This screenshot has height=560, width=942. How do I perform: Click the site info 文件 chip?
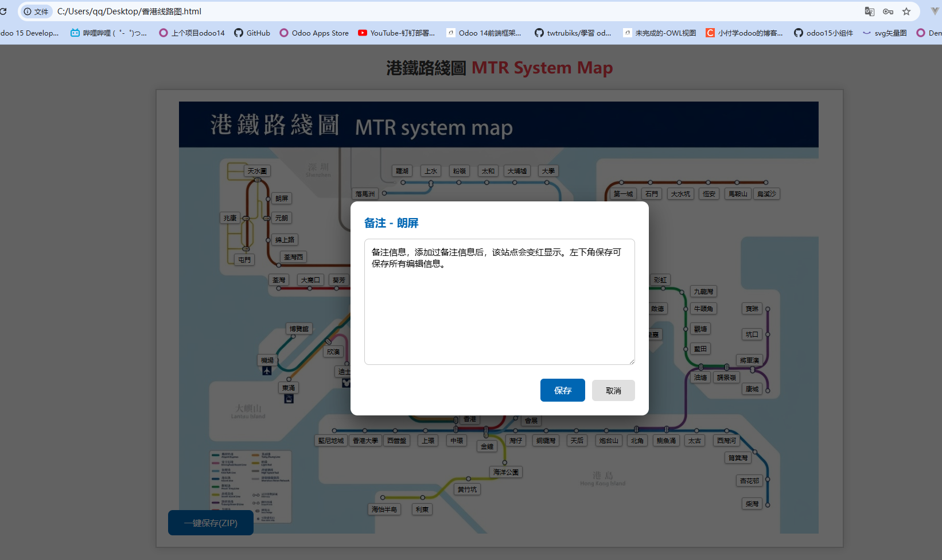(36, 11)
